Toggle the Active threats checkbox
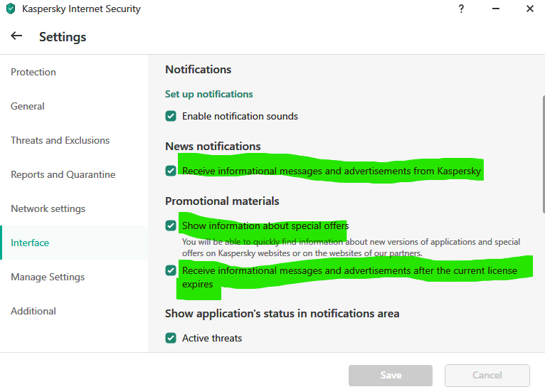Screen dimensions: 545x392 (171, 338)
